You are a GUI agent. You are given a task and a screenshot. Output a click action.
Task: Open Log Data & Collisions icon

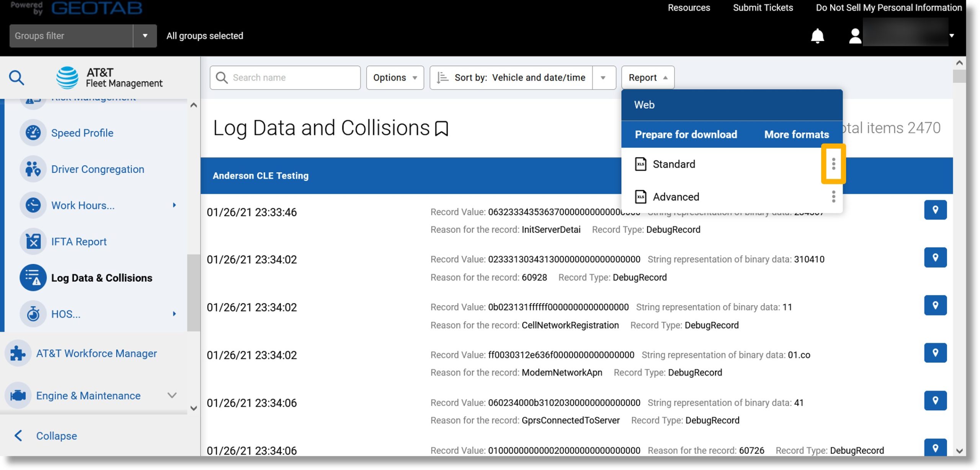33,278
